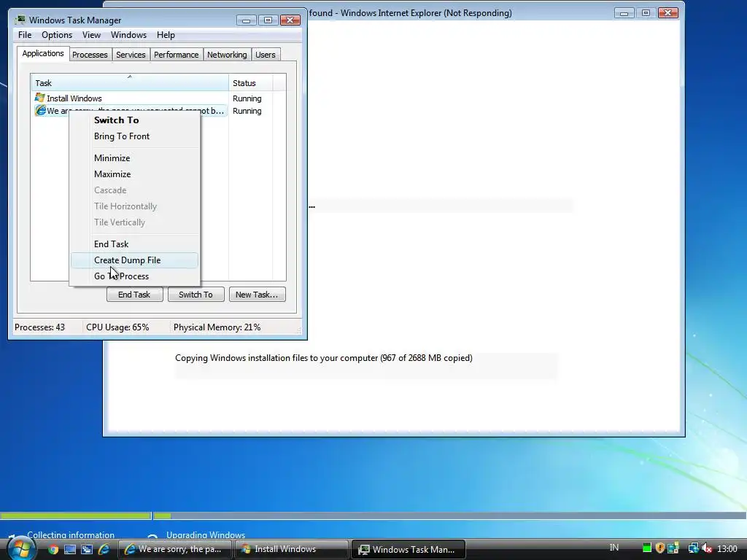Screen dimensions: 747x560
Task: Open the View menu
Action: [x=91, y=35]
